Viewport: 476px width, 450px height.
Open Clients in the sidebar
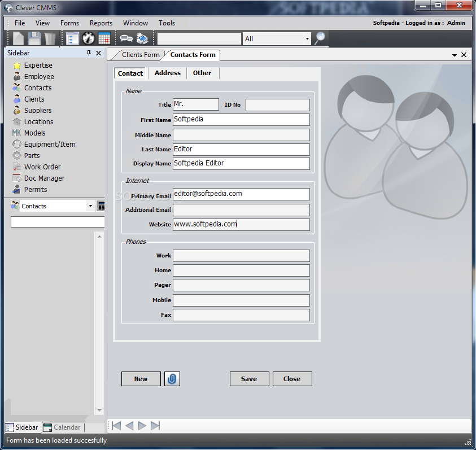[x=34, y=99]
